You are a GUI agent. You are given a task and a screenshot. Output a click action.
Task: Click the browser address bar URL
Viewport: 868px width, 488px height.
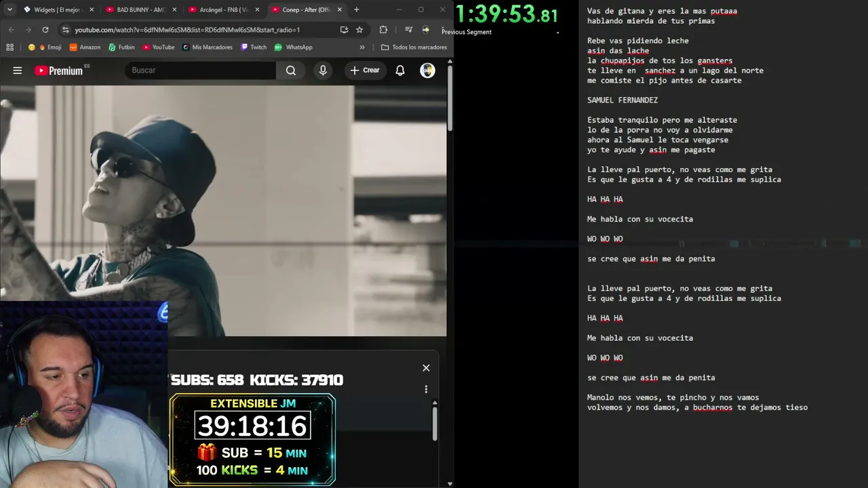point(187,30)
